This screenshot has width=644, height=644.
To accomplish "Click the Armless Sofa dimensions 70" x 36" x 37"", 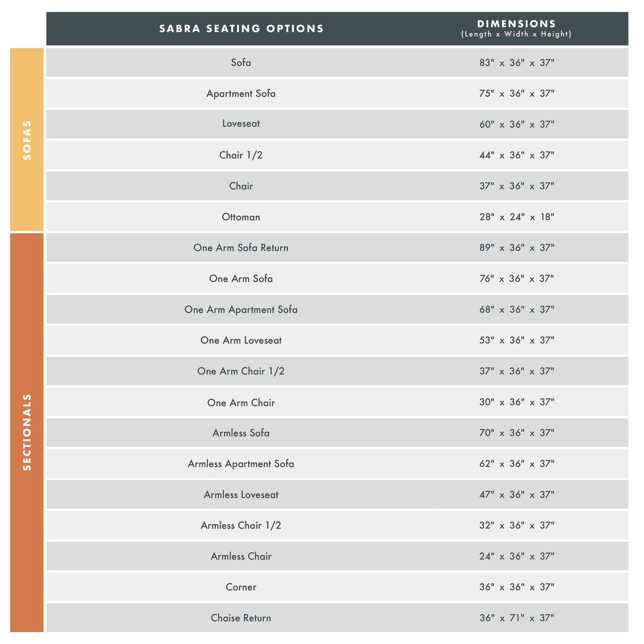I will click(x=516, y=433).
